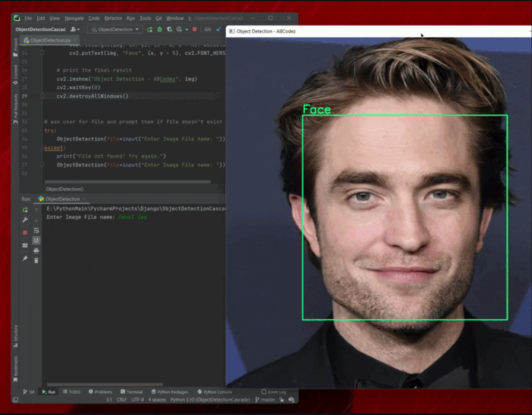Toggle Pin Tab in Run panel
This screenshot has width=532, height=415.
pos(24,258)
